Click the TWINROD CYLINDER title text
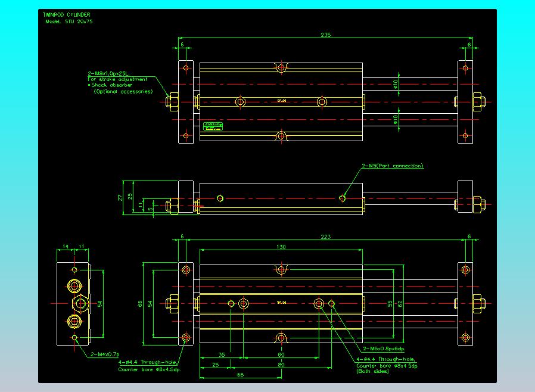The width and height of the screenshot is (535, 392). (67, 14)
